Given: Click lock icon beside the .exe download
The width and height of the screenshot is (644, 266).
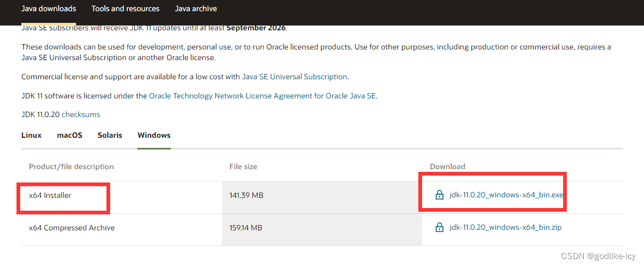Looking at the screenshot, I should pyautogui.click(x=440, y=195).
